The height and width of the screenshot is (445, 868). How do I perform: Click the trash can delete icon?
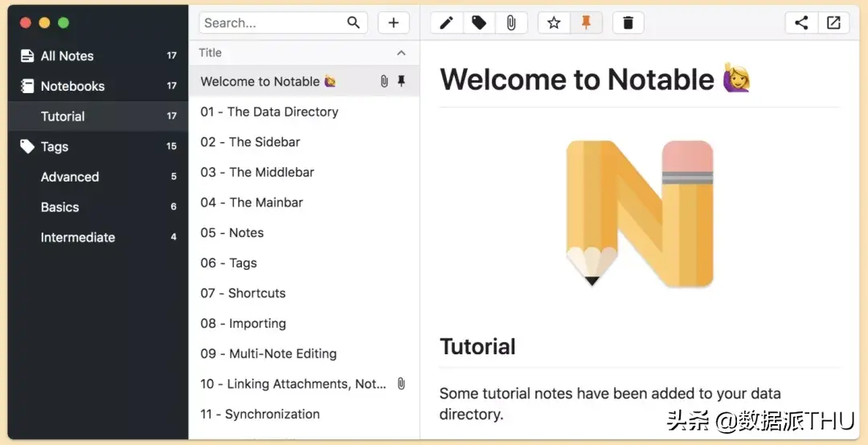point(628,22)
